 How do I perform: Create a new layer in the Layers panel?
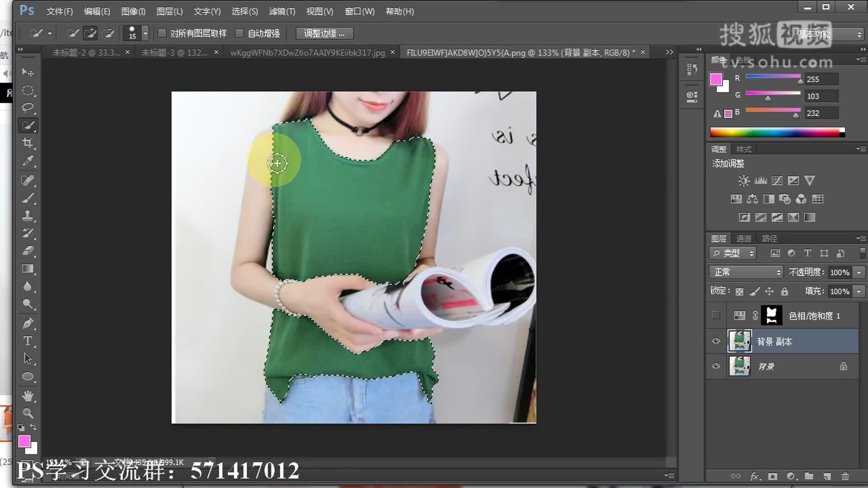click(826, 477)
